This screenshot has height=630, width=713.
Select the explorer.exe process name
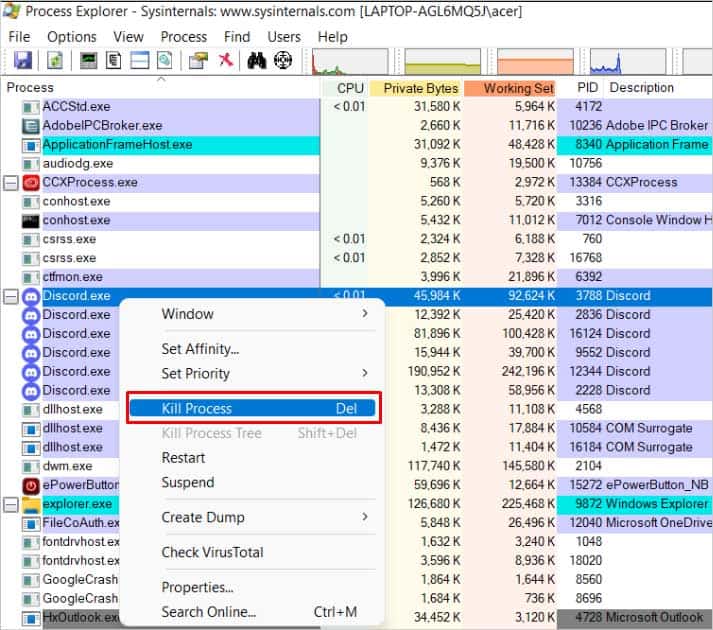click(77, 504)
